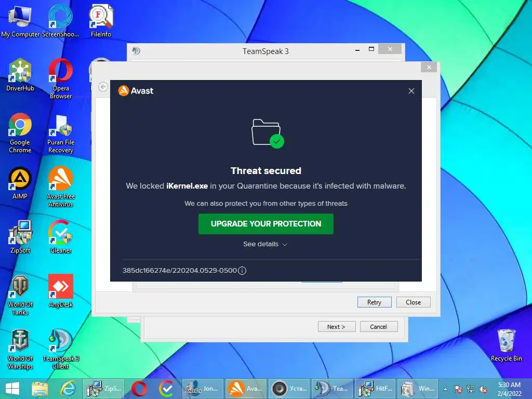Maximize the TeamSpeak 3 window
The height and width of the screenshot is (399, 532).
pyautogui.click(x=371, y=49)
